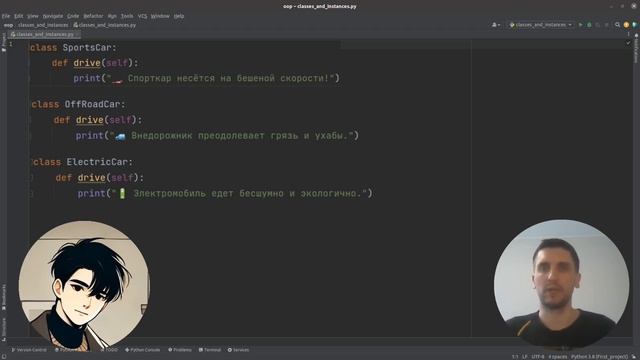Click the 1:1 caret position in status bar
This screenshot has height=360, width=640.
[515, 357]
